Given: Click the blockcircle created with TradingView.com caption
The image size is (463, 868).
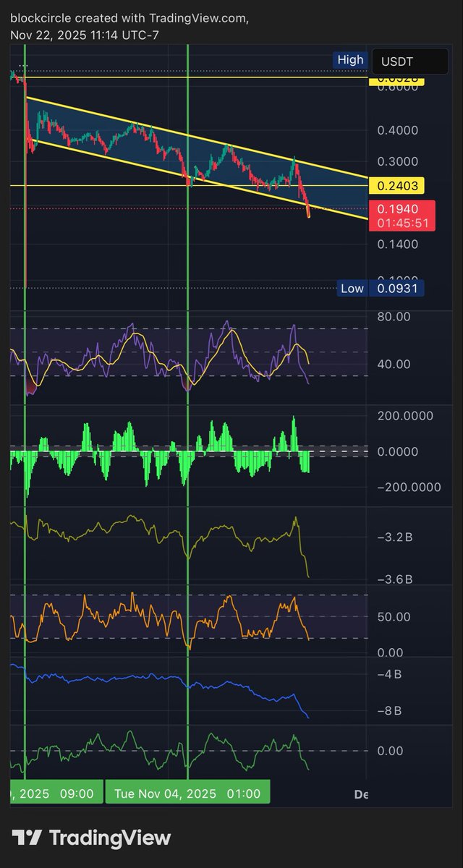Looking at the screenshot, I should (x=129, y=18).
